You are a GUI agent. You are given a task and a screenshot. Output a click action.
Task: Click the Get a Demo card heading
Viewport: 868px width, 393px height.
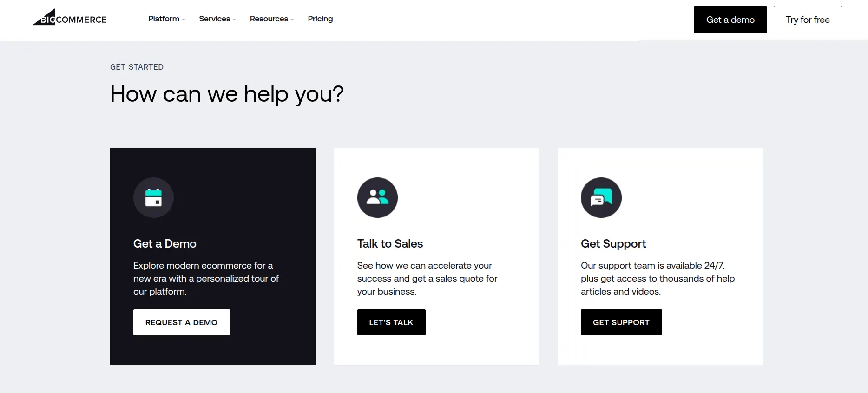[x=165, y=244]
